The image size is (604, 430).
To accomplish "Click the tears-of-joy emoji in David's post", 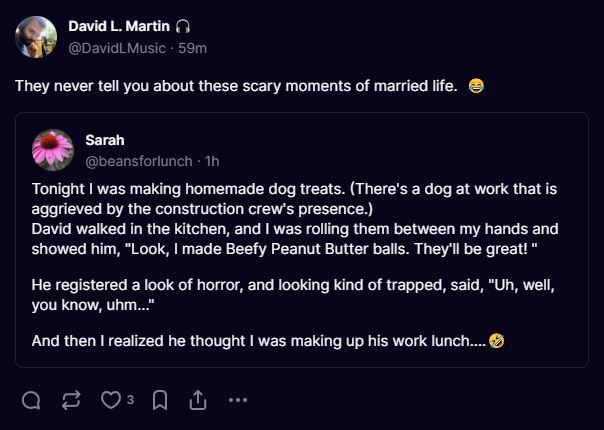I will [x=476, y=86].
